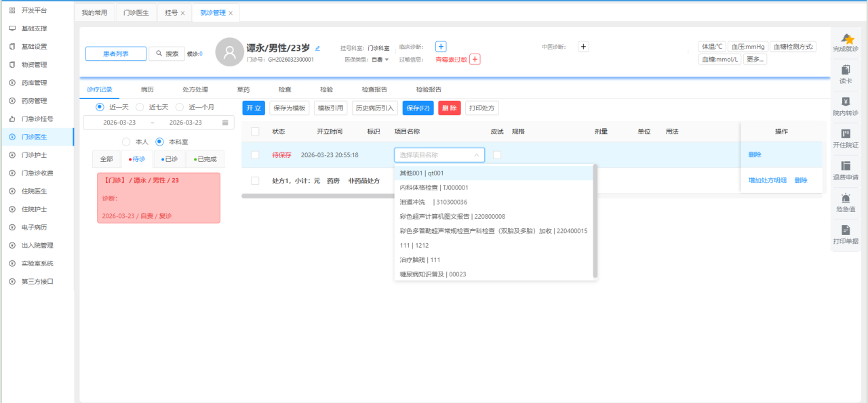The height and width of the screenshot is (403, 868).
Task: Add 临床诊断 with plus icon
Action: [x=440, y=47]
